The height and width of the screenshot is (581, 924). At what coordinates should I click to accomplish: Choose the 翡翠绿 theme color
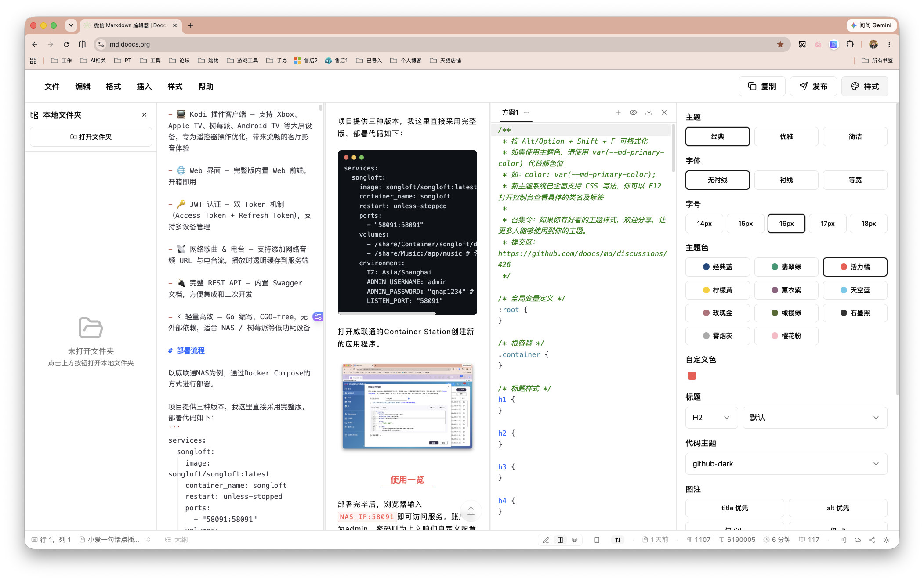pyautogui.click(x=786, y=267)
